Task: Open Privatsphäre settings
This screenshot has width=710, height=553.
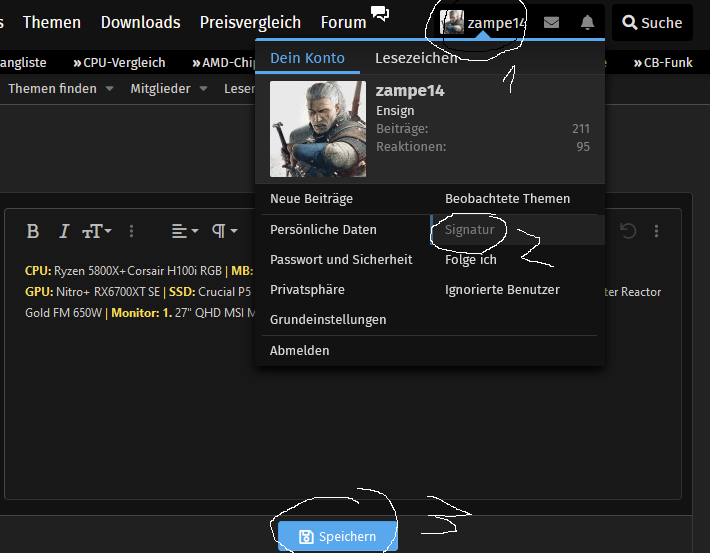Action: pyautogui.click(x=307, y=289)
